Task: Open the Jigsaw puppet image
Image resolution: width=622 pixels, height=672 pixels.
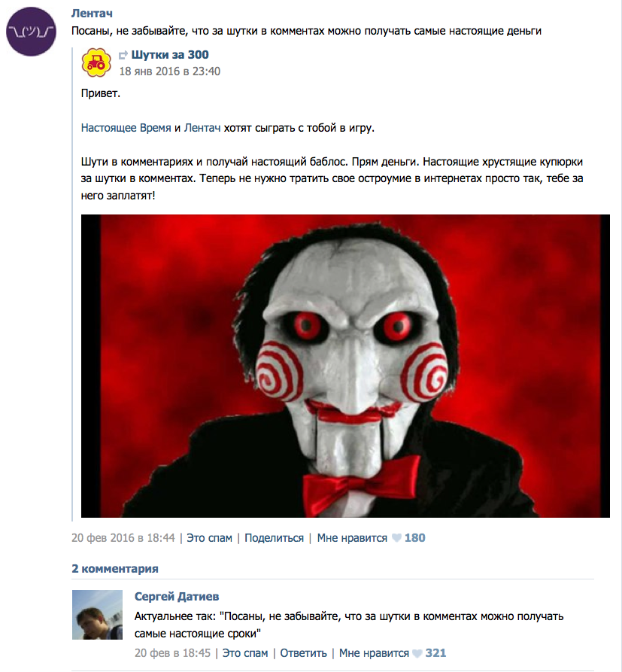Action: click(x=345, y=366)
